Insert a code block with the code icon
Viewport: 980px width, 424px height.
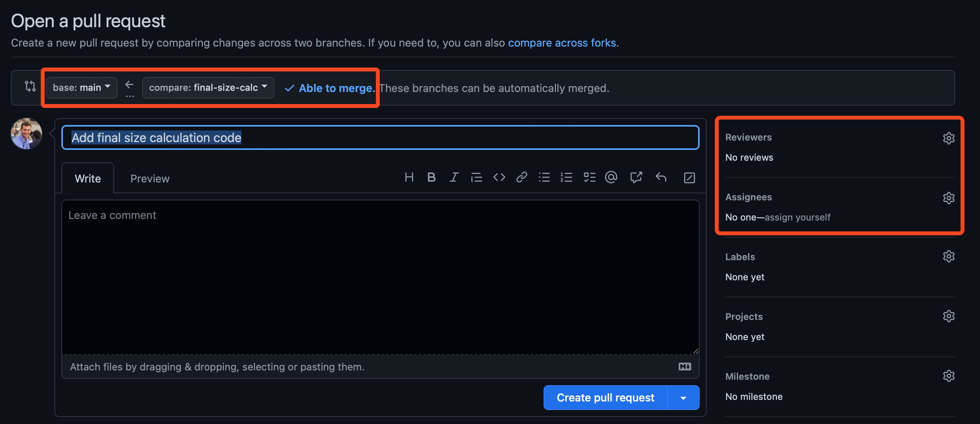tap(499, 177)
